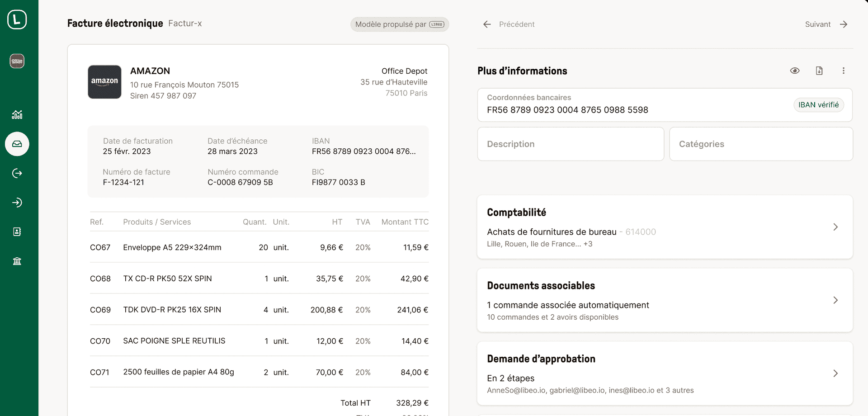Image resolution: width=868 pixels, height=416 pixels.
Task: Select the TDK DVD-R PK25 16X SPIN row
Action: click(259, 310)
